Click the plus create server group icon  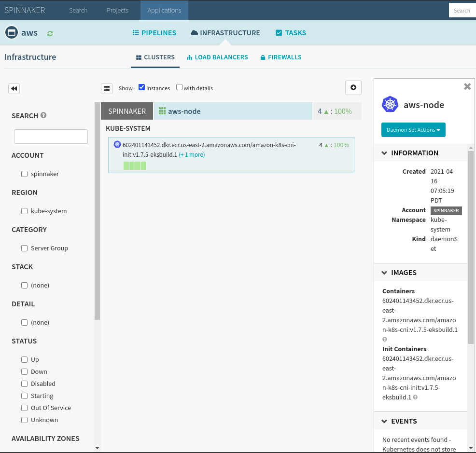[353, 87]
